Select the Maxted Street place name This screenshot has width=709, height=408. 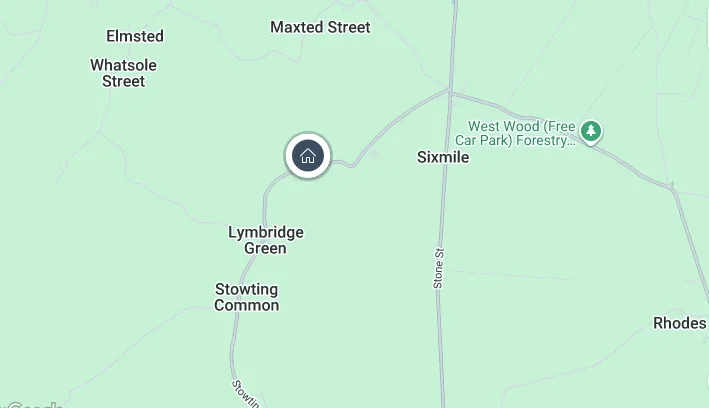coord(320,27)
